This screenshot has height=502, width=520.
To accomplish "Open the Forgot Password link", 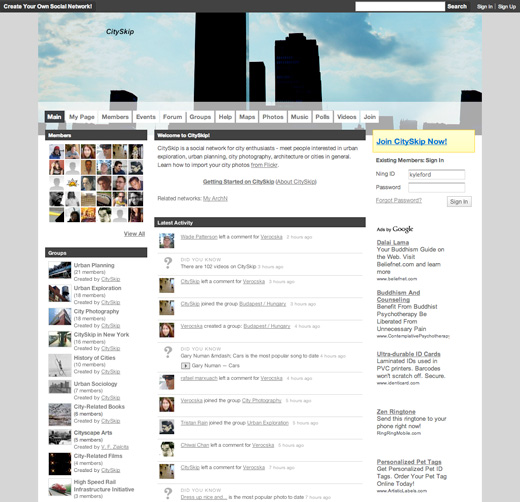I will point(399,200).
